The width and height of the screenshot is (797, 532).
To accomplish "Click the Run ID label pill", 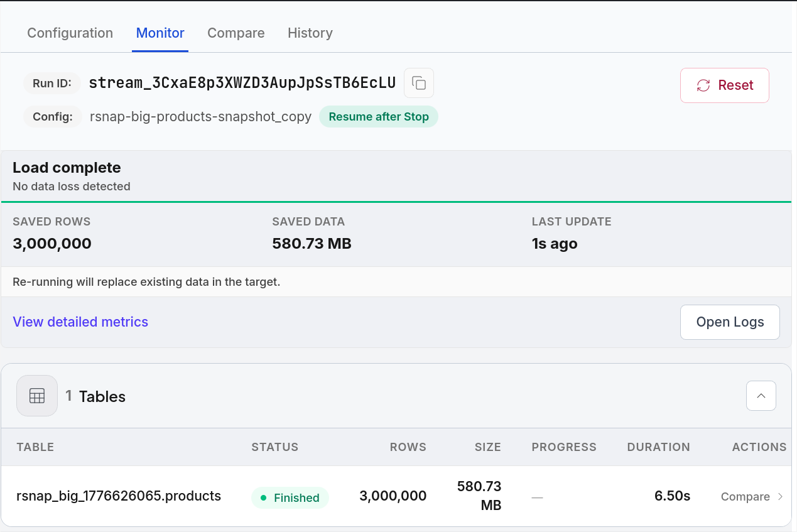I will coord(52,83).
